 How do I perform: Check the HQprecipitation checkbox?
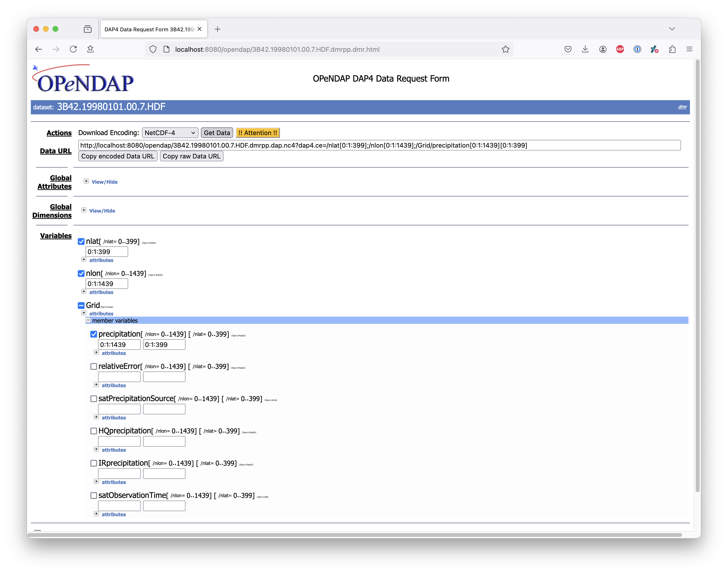coord(94,431)
